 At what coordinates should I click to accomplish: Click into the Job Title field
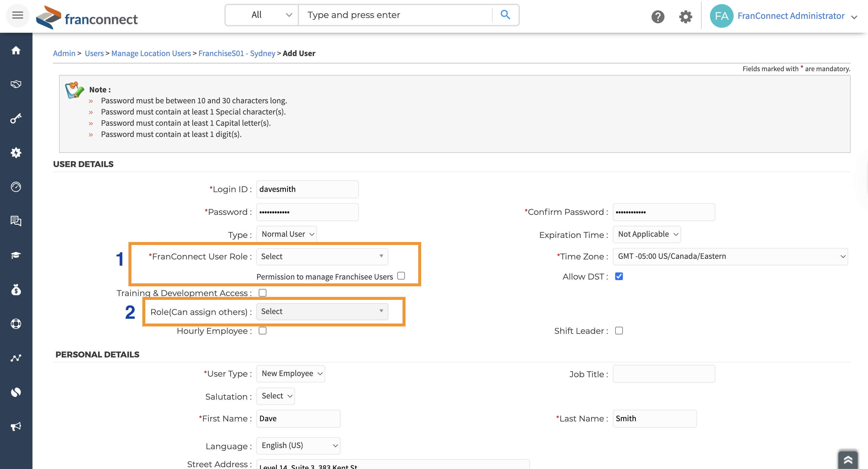663,374
